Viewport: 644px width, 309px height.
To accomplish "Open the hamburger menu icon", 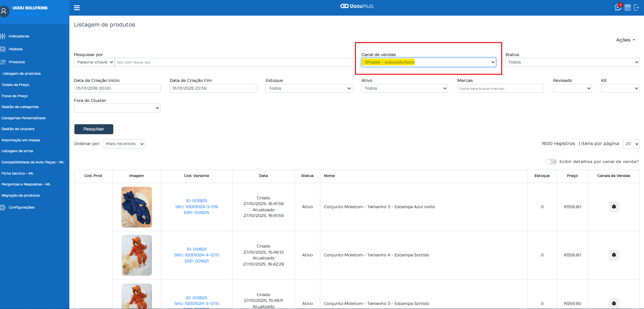I will [77, 7].
